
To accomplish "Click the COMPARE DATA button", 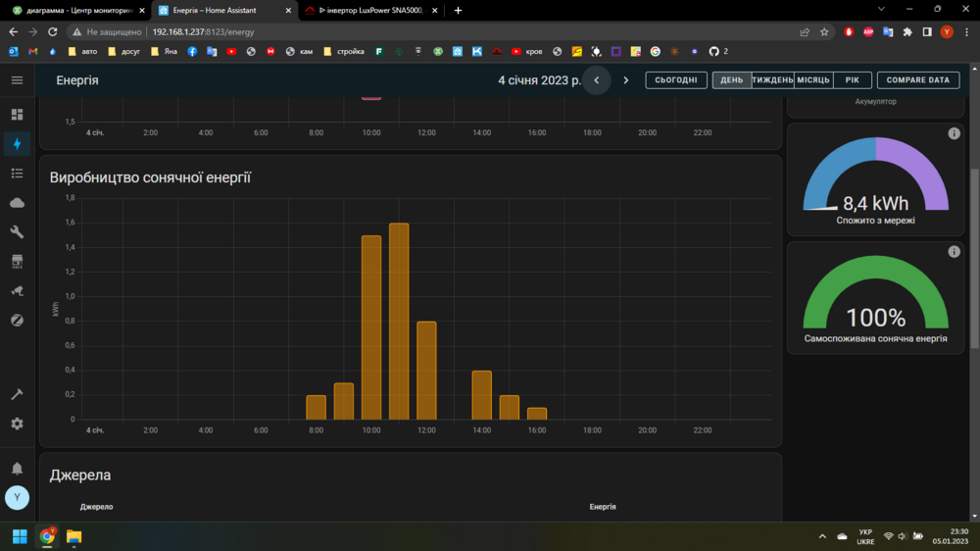I will [917, 80].
